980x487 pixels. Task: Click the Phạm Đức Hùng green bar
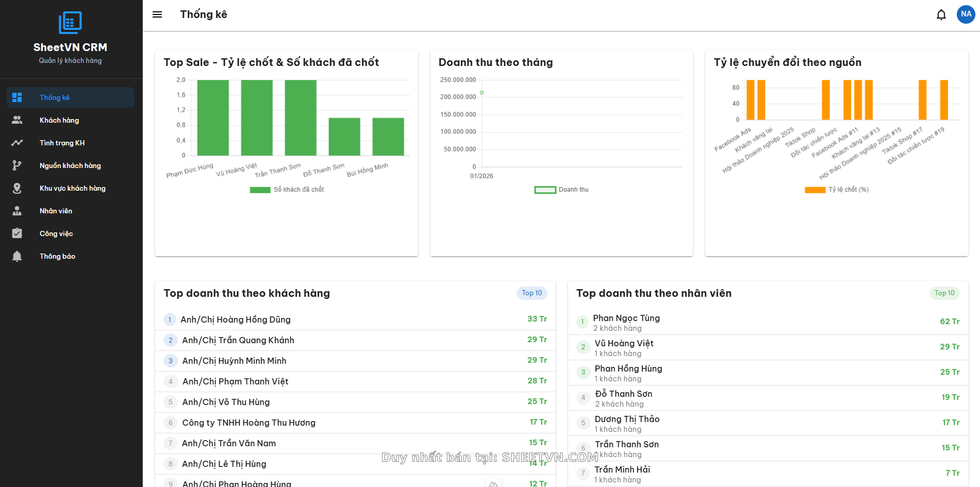tap(213, 117)
